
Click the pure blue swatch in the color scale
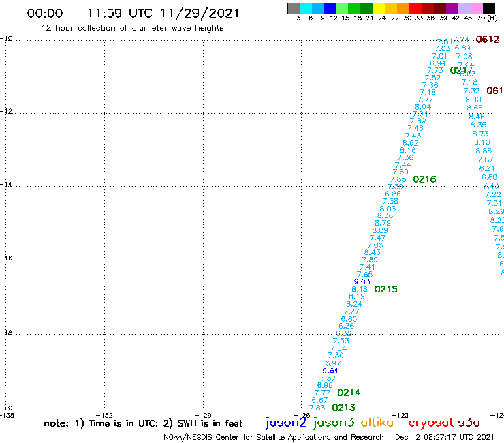[x=330, y=8]
